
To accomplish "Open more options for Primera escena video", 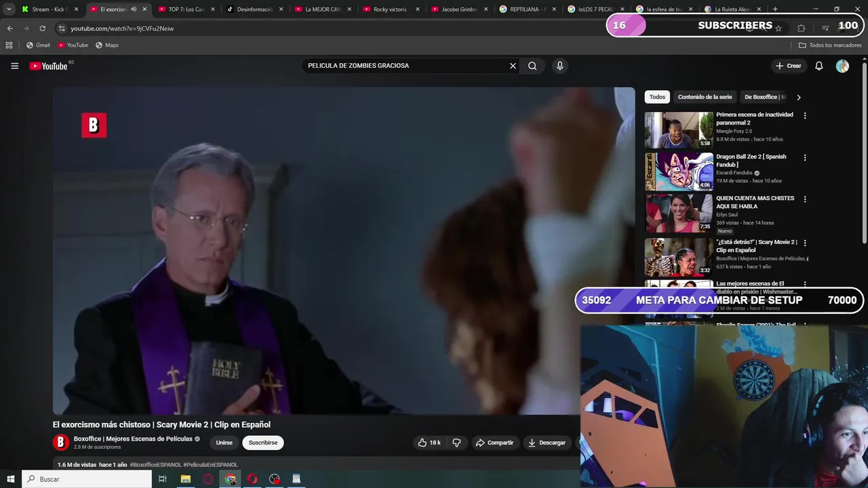I will pyautogui.click(x=805, y=116).
